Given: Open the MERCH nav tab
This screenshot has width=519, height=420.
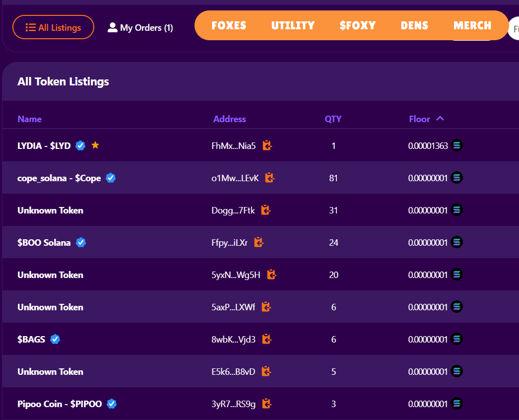Looking at the screenshot, I should (472, 25).
